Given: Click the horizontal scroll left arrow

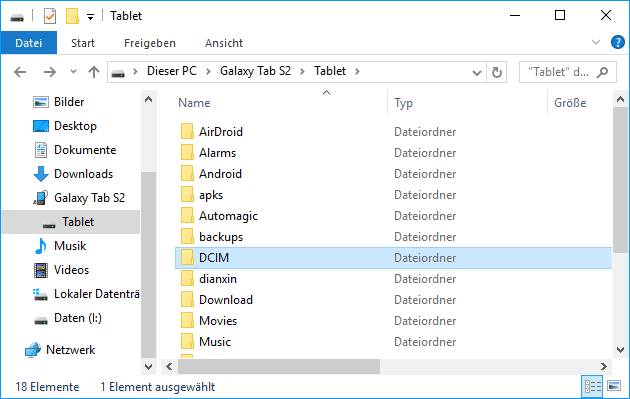Looking at the screenshot, I should (169, 366).
